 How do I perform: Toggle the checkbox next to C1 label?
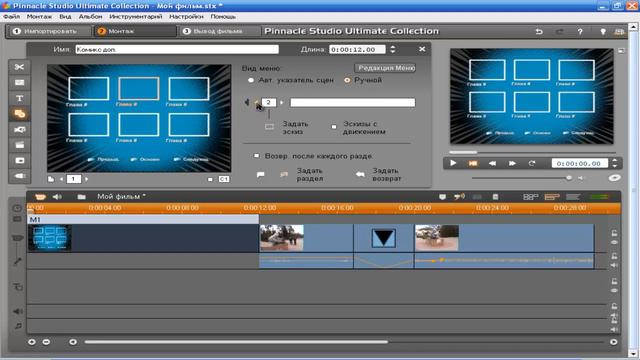point(210,179)
